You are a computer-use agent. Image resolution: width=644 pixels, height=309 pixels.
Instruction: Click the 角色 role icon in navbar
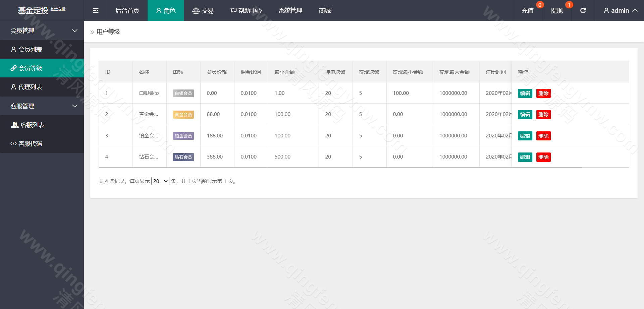click(x=165, y=10)
